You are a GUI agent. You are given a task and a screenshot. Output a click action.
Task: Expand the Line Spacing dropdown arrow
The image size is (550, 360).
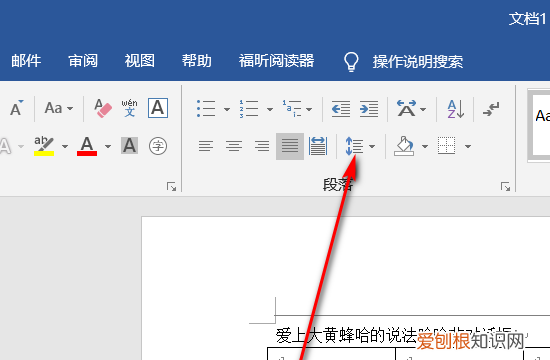click(x=372, y=146)
